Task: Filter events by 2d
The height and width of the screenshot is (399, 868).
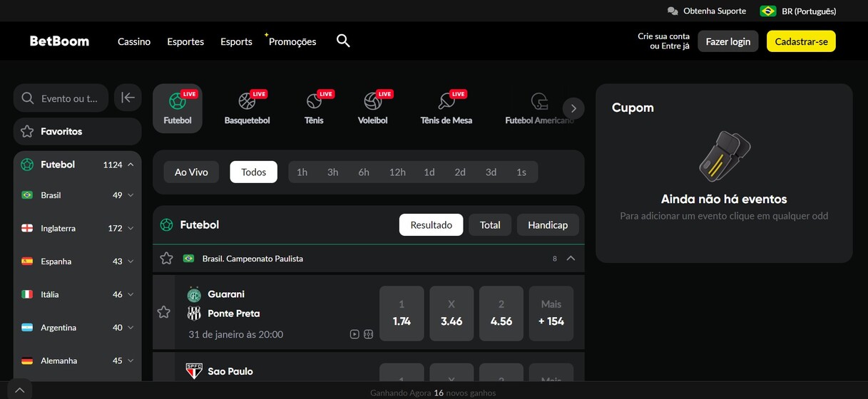Action: (460, 172)
